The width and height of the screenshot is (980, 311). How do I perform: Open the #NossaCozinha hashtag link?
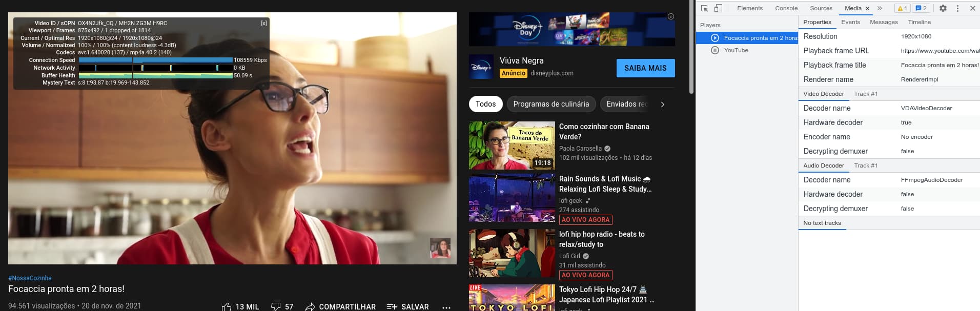30,278
